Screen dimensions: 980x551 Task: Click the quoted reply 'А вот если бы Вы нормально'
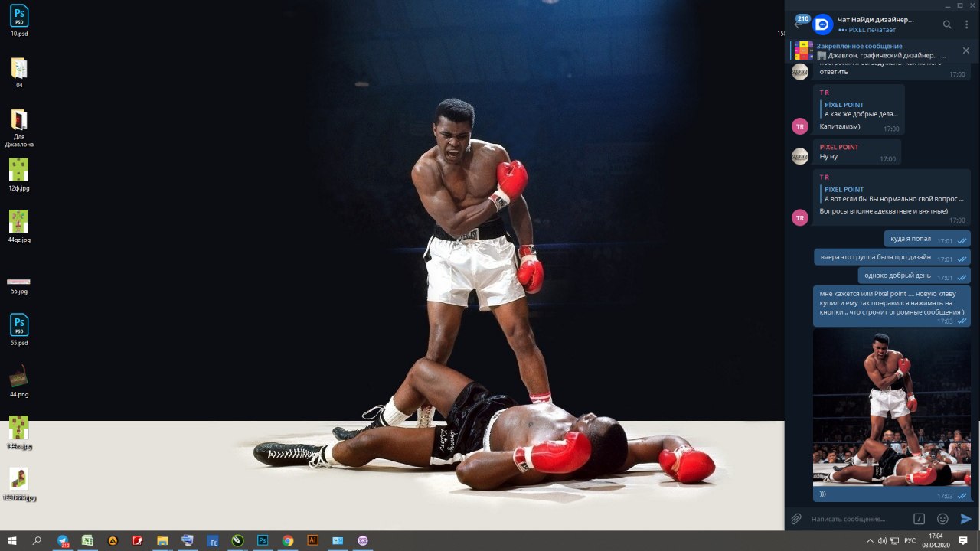click(893, 194)
